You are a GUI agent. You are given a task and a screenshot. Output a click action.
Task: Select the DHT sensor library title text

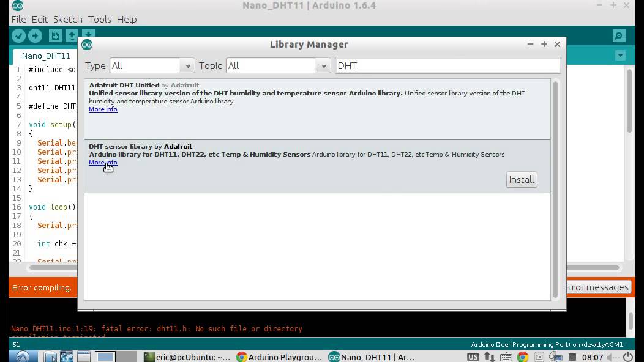[x=140, y=147]
